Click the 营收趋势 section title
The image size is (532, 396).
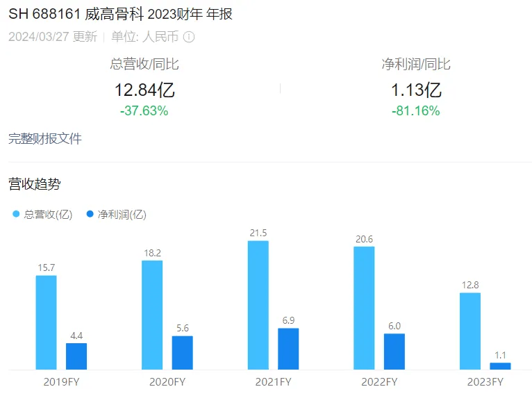click(x=35, y=184)
